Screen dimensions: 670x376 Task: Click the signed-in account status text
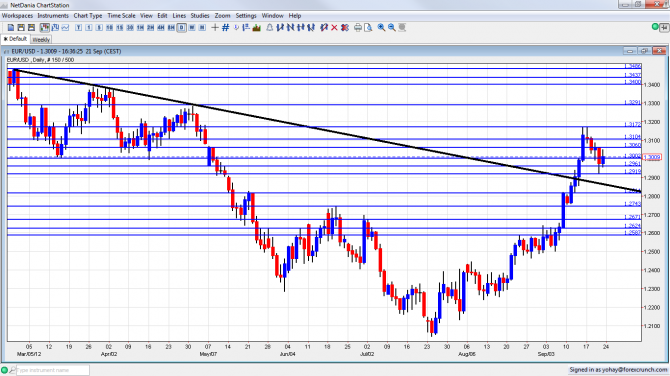pos(618,370)
